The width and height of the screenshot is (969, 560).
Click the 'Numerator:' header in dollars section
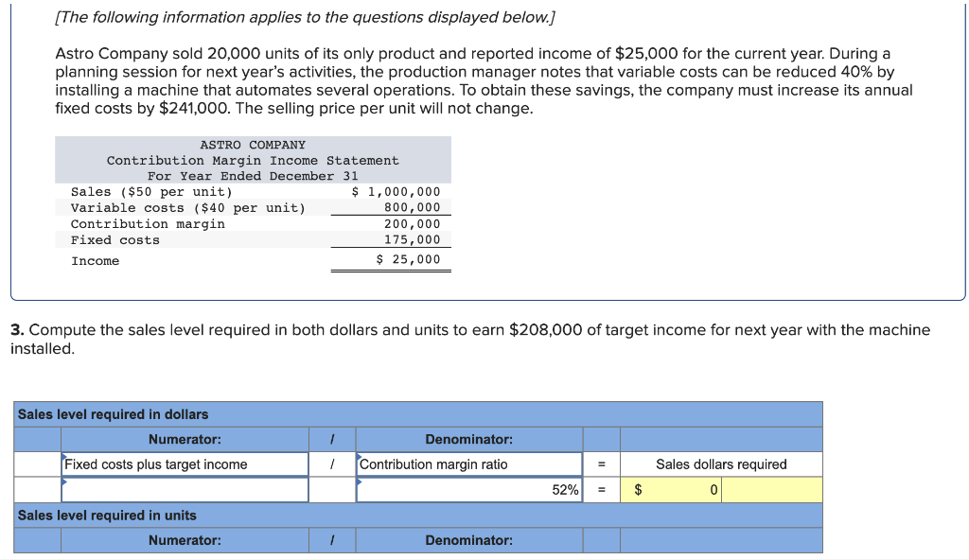185,440
